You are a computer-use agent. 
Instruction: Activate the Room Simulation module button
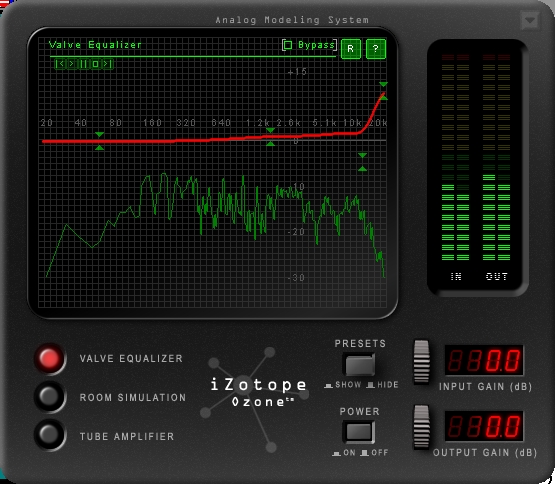coord(50,397)
